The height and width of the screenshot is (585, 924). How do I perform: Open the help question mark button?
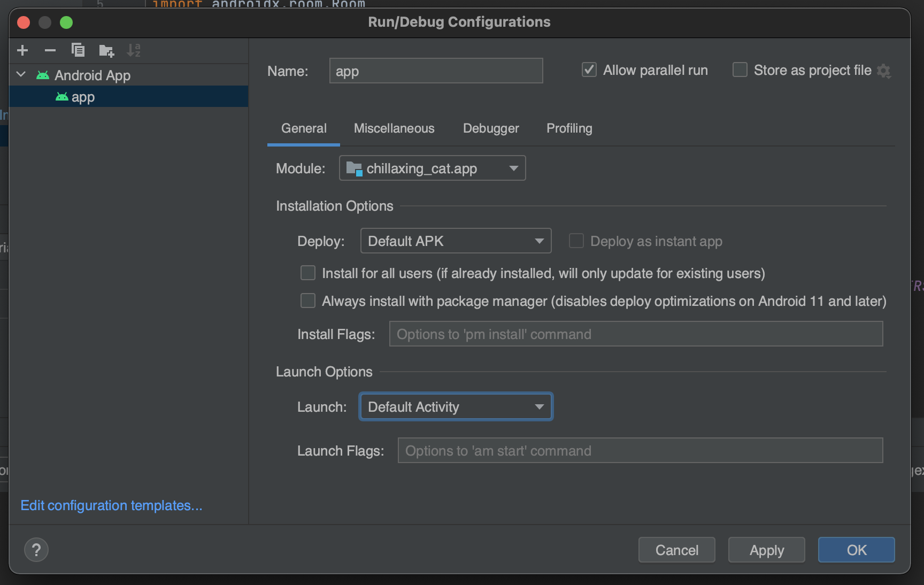pos(36,550)
